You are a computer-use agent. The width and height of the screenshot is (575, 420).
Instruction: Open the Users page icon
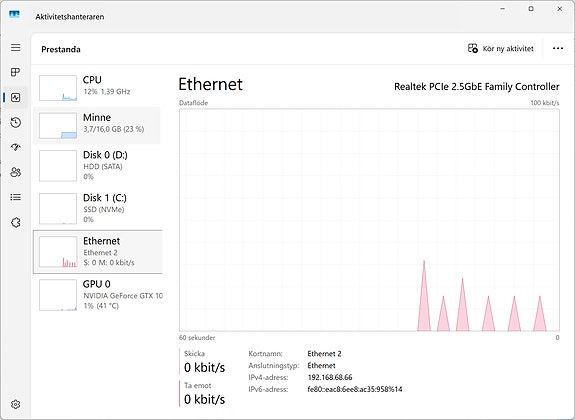click(15, 172)
